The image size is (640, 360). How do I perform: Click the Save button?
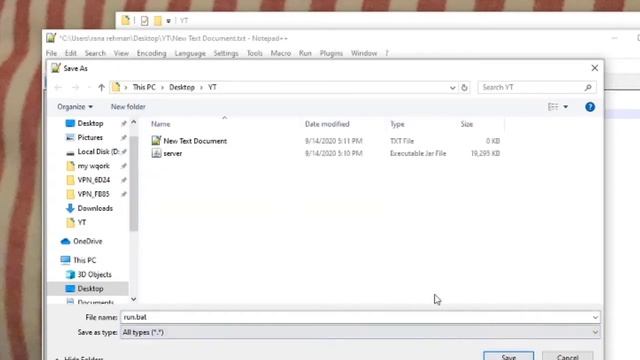click(509, 356)
